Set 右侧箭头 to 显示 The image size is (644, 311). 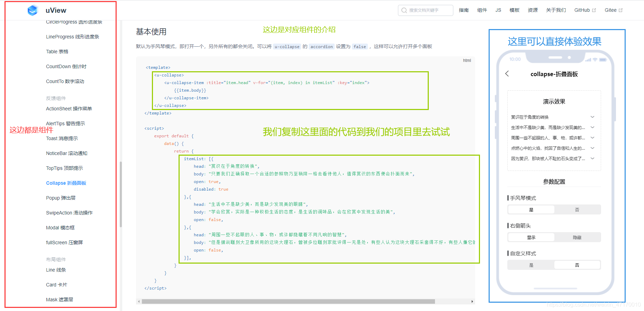[x=531, y=237]
